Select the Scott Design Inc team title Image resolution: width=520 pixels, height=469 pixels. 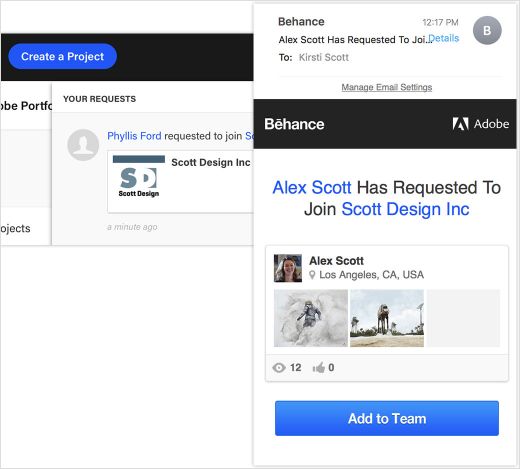(x=211, y=162)
